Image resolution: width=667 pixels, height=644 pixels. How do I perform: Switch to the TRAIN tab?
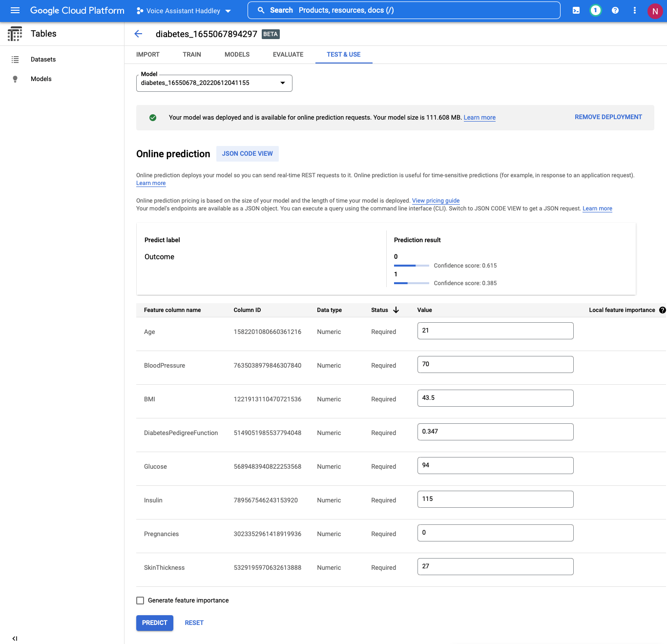(192, 55)
